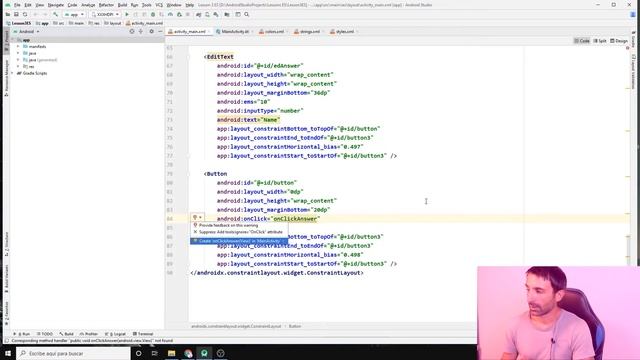Click the Windows Start button
This screenshot has width=640, height=360.
coord(8,353)
